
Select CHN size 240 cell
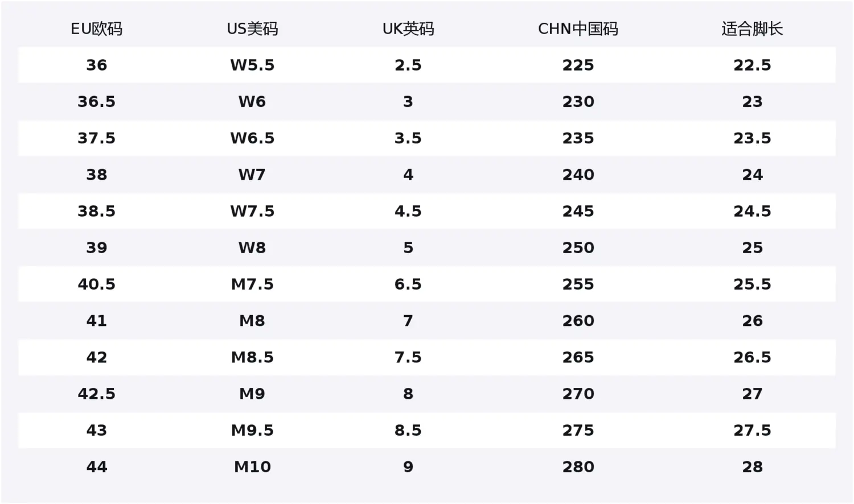point(578,175)
